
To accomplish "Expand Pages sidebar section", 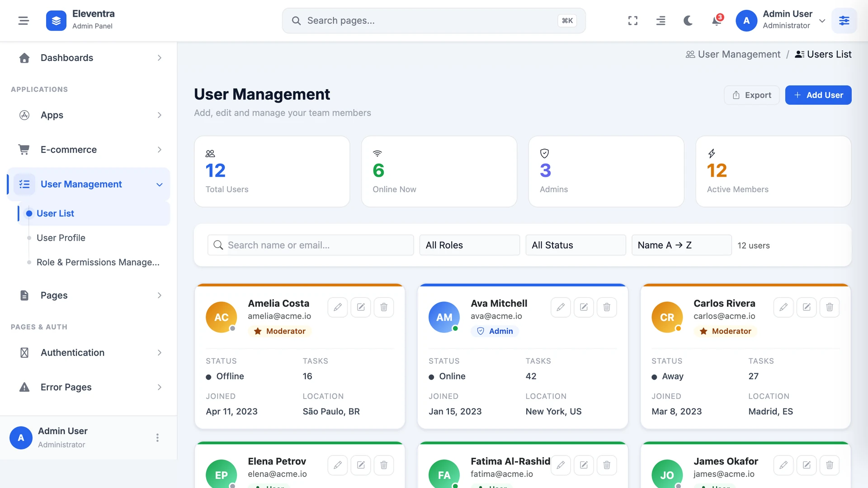I will pos(89,296).
